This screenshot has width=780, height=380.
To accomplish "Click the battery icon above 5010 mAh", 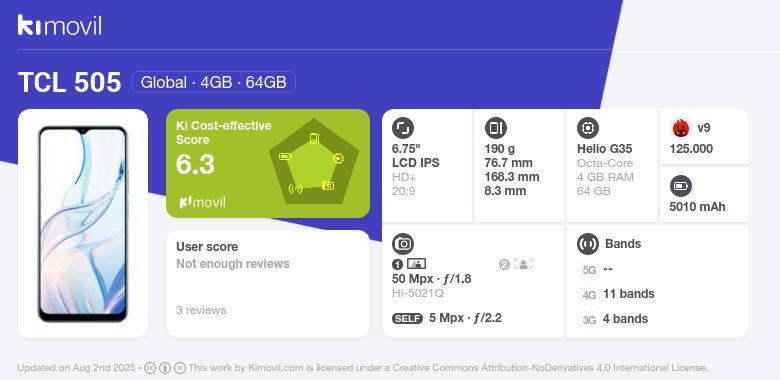I will 681,187.
